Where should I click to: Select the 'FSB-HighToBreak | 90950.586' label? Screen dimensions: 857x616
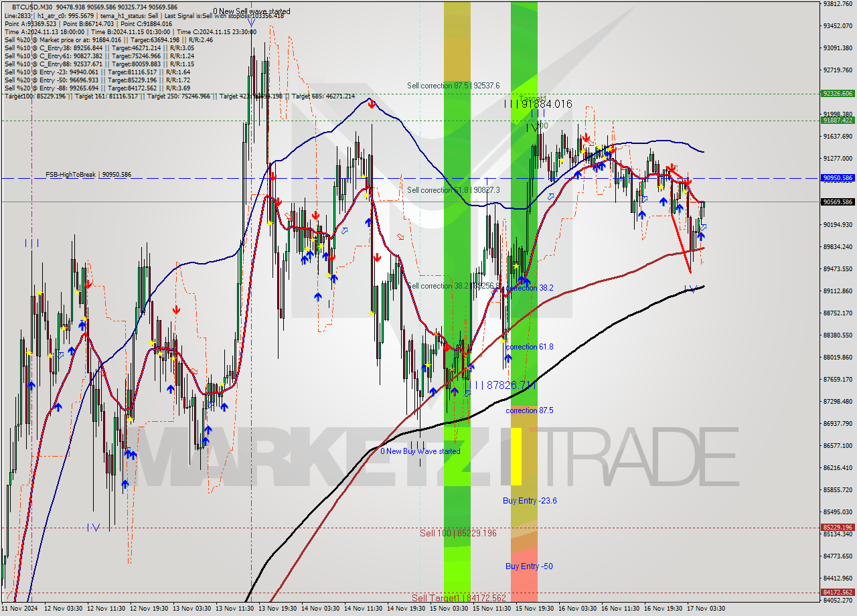click(88, 175)
